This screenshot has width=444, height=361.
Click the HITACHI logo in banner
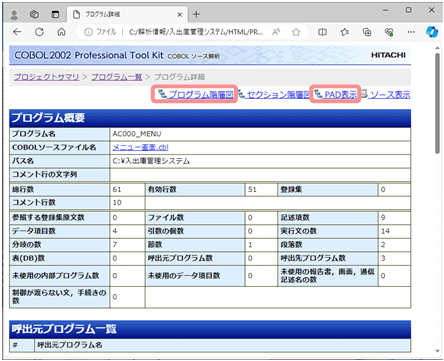388,55
